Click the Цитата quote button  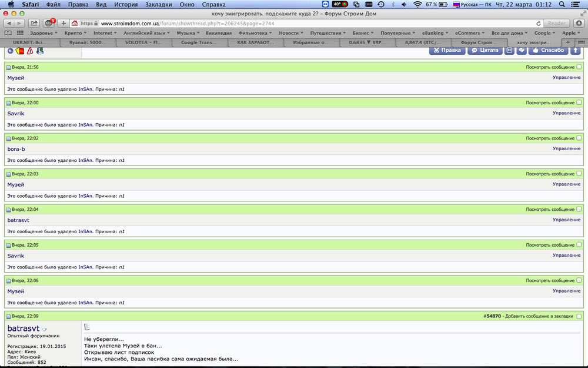pos(485,50)
